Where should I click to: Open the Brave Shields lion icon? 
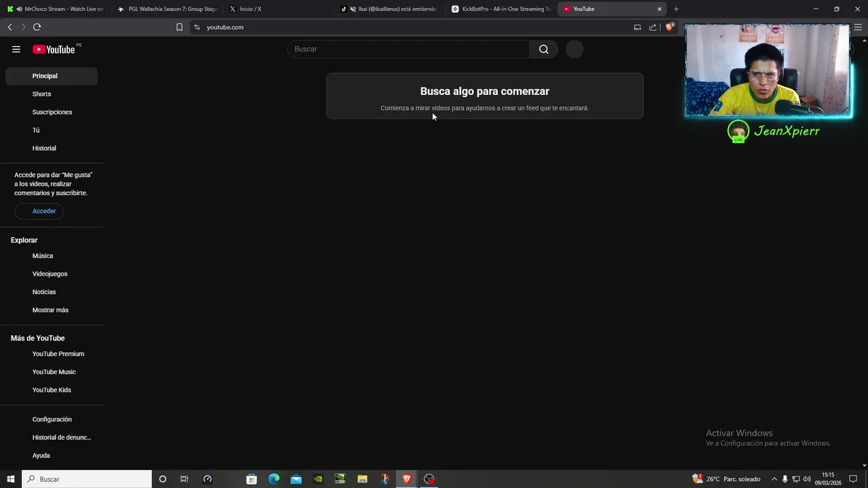click(669, 27)
